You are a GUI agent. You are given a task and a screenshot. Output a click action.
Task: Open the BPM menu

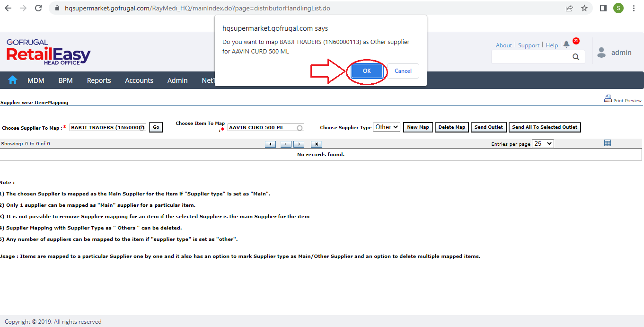click(66, 80)
